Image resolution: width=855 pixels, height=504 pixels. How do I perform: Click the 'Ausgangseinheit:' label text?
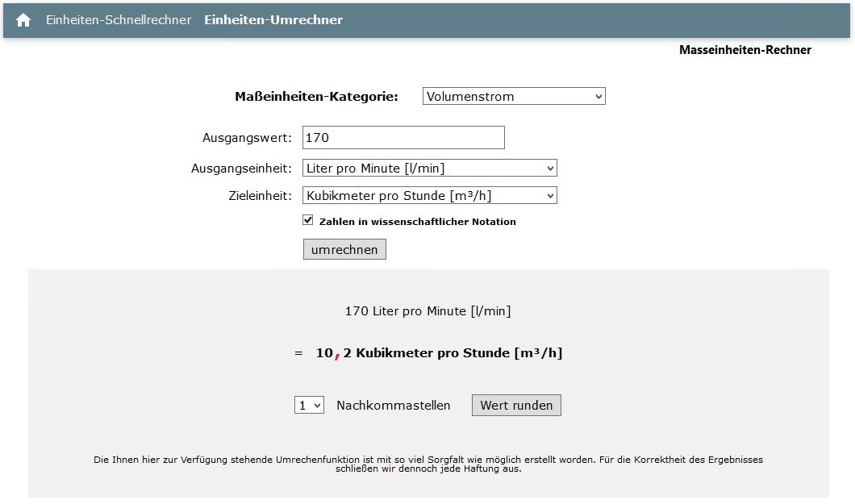(241, 169)
